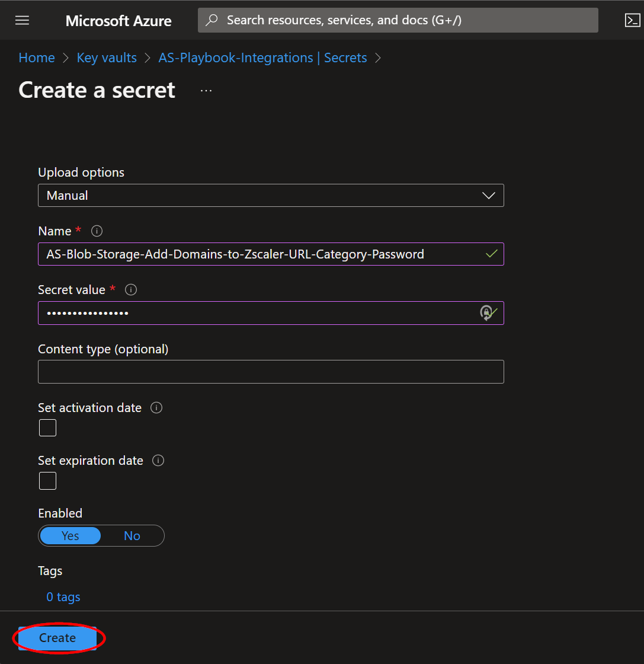The height and width of the screenshot is (664, 644).
Task: Click into the Content type field
Action: tap(271, 372)
